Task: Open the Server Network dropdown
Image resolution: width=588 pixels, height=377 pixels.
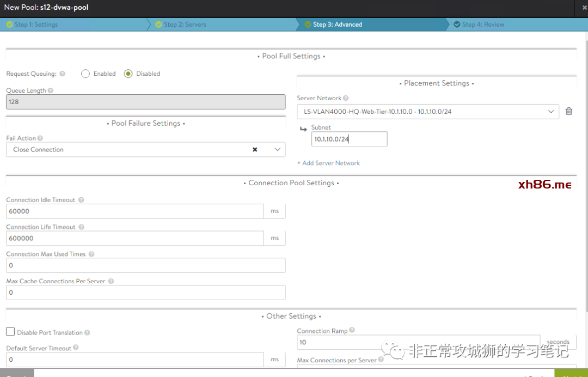Action: (550, 112)
